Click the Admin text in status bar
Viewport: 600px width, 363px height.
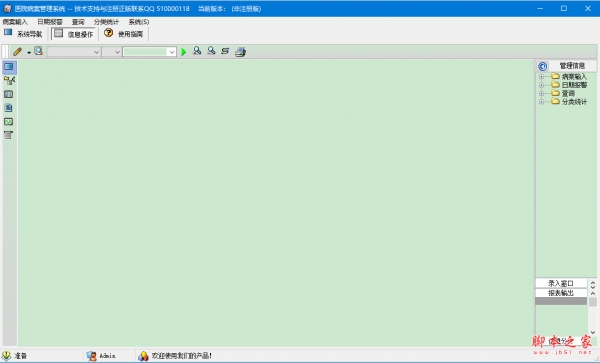point(108,356)
